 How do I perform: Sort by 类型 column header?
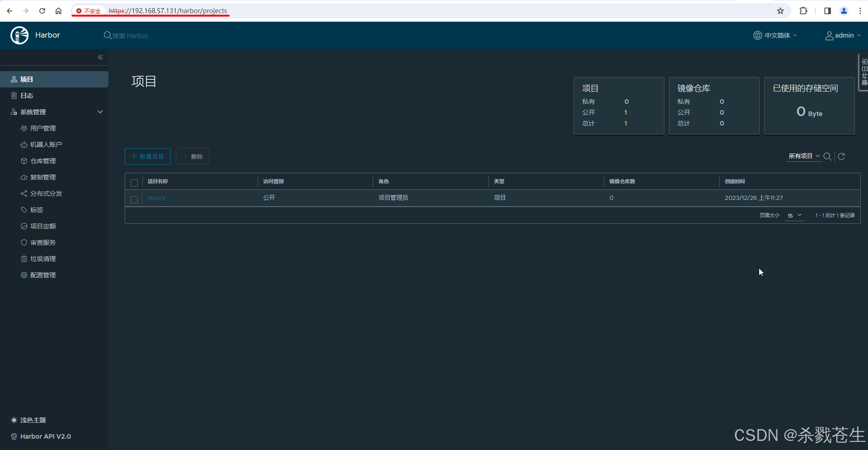pos(499,181)
